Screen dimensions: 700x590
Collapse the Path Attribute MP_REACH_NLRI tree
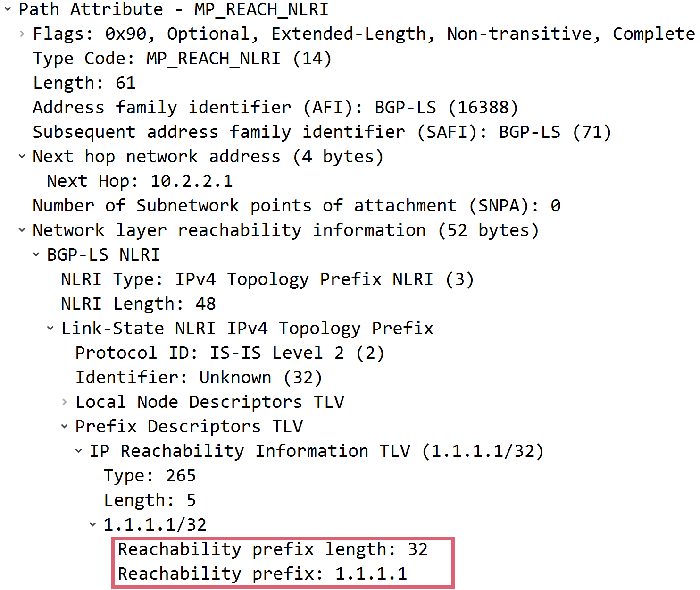[x=7, y=9]
